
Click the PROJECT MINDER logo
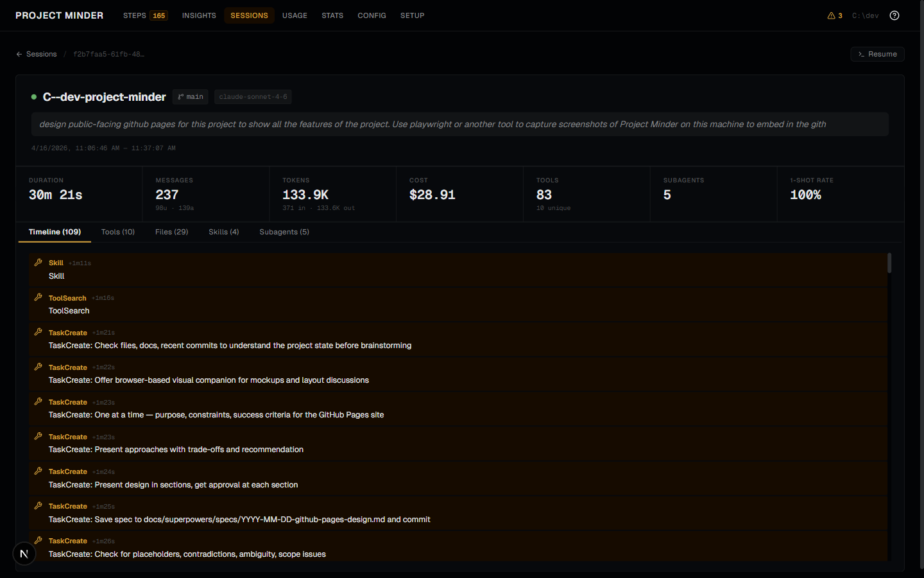[x=59, y=15]
